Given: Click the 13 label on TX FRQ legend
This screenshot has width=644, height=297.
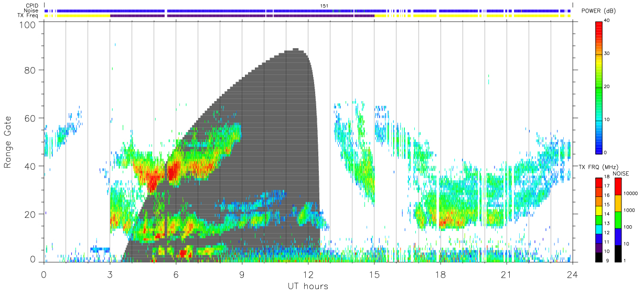Looking at the screenshot, I should point(608,223).
